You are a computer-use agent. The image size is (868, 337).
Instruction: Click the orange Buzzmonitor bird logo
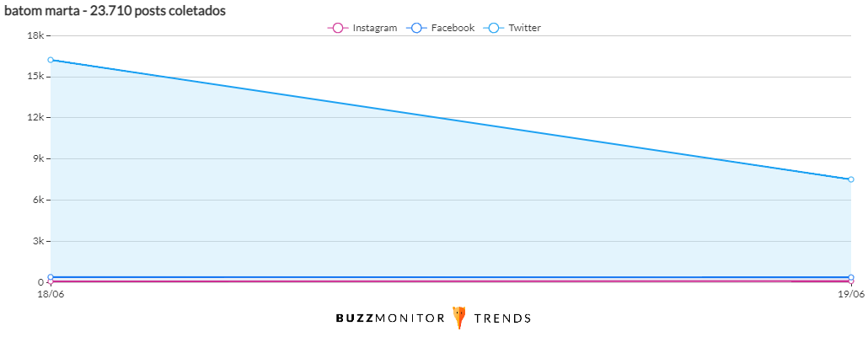(x=459, y=318)
